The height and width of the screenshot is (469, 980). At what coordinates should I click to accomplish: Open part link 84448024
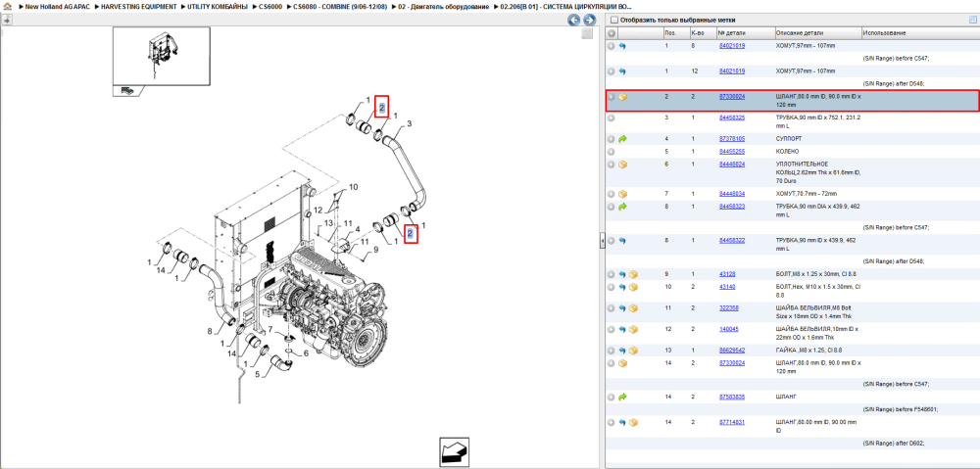point(732,164)
